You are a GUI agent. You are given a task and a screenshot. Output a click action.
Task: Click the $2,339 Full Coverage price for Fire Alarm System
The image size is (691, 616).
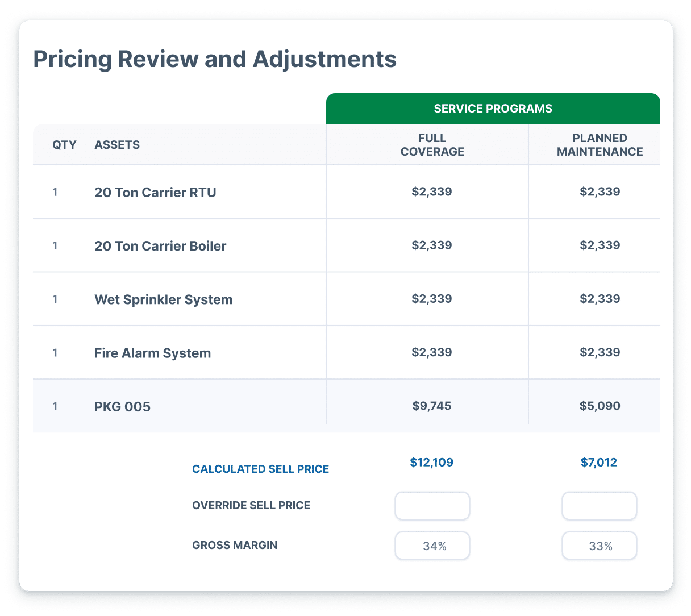tap(432, 352)
